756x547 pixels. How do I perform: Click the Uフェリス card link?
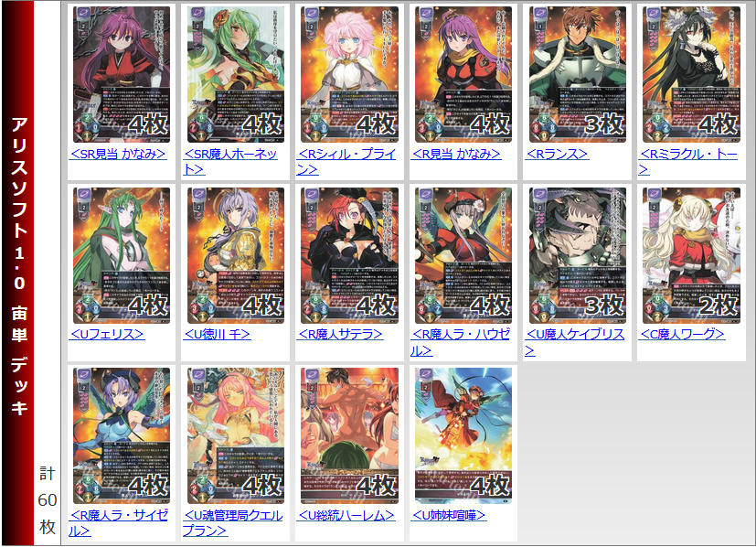click(107, 334)
